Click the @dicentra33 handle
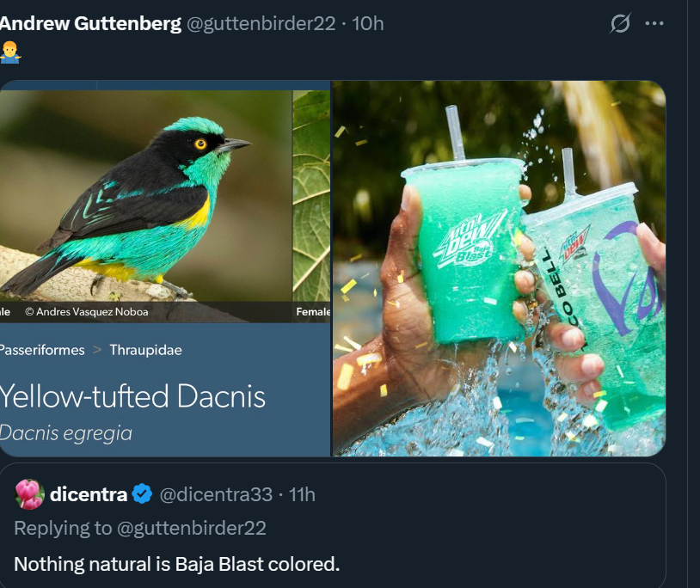 pos(216,494)
